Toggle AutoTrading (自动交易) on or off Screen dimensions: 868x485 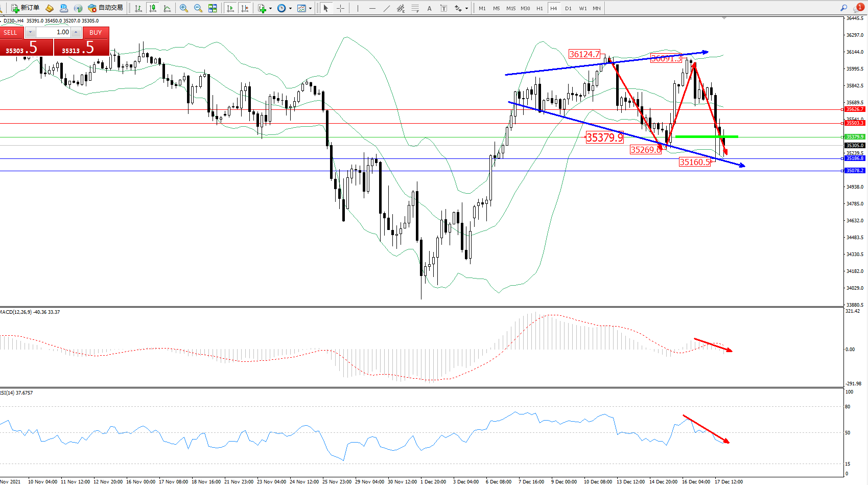(106, 8)
